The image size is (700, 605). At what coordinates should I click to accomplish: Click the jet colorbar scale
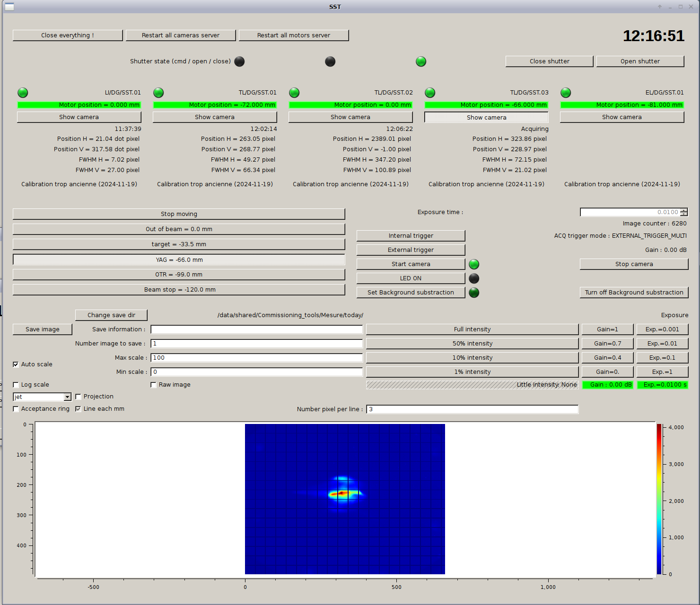coord(659,499)
